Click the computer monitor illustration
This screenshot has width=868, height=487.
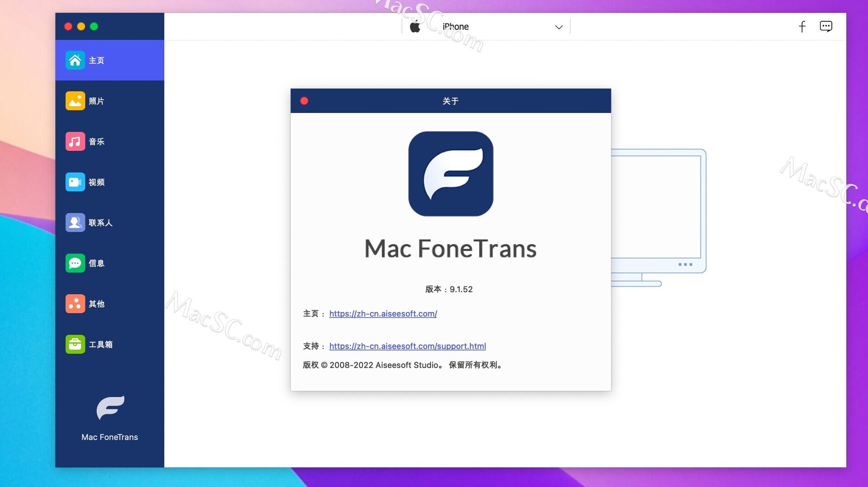(x=659, y=217)
